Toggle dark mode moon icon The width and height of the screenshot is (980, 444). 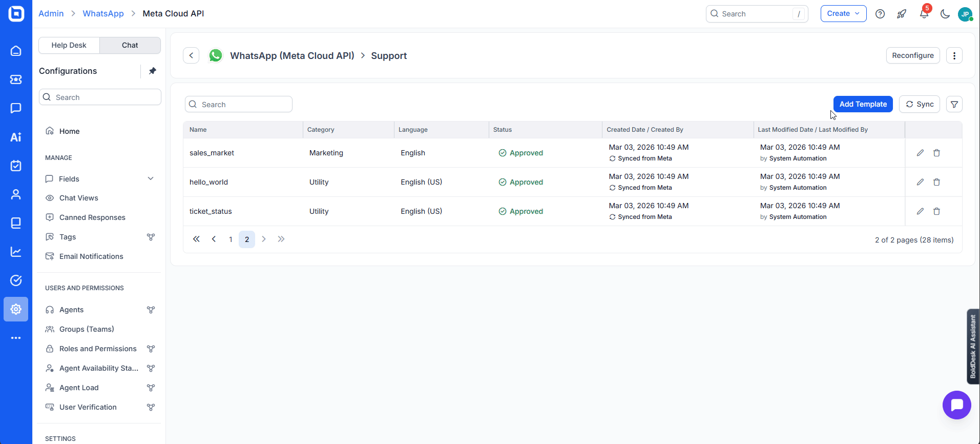(x=945, y=14)
